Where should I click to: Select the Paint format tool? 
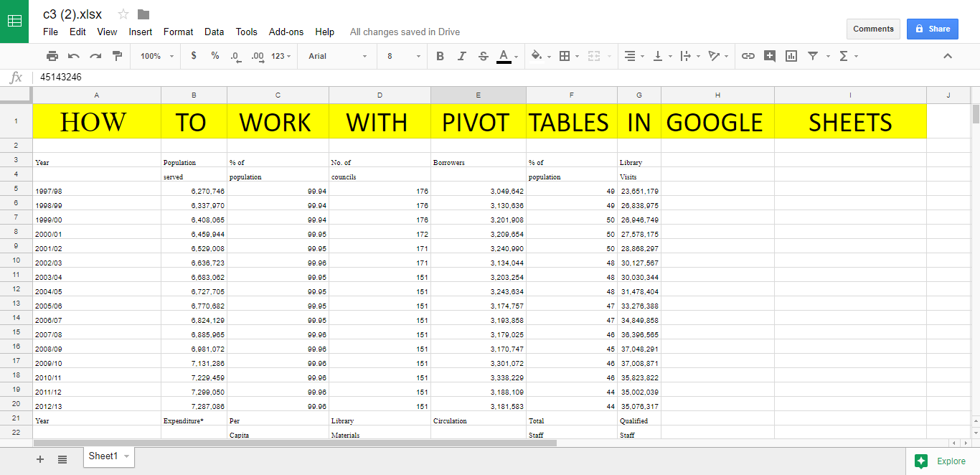pyautogui.click(x=117, y=56)
